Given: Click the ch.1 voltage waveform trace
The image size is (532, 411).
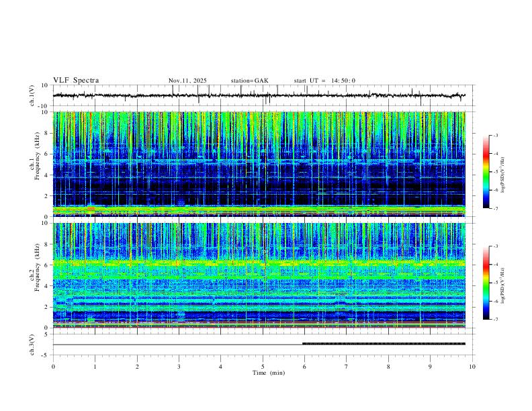Looking at the screenshot, I should (x=259, y=95).
